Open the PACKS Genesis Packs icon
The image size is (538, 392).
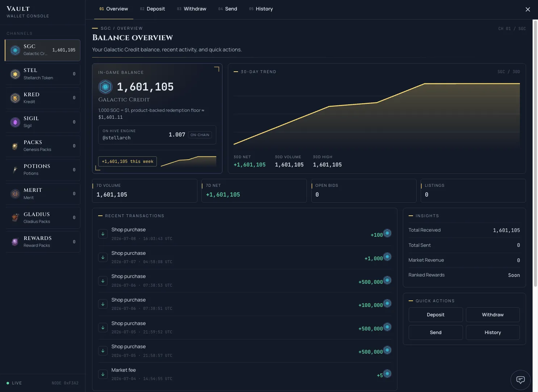[15, 146]
